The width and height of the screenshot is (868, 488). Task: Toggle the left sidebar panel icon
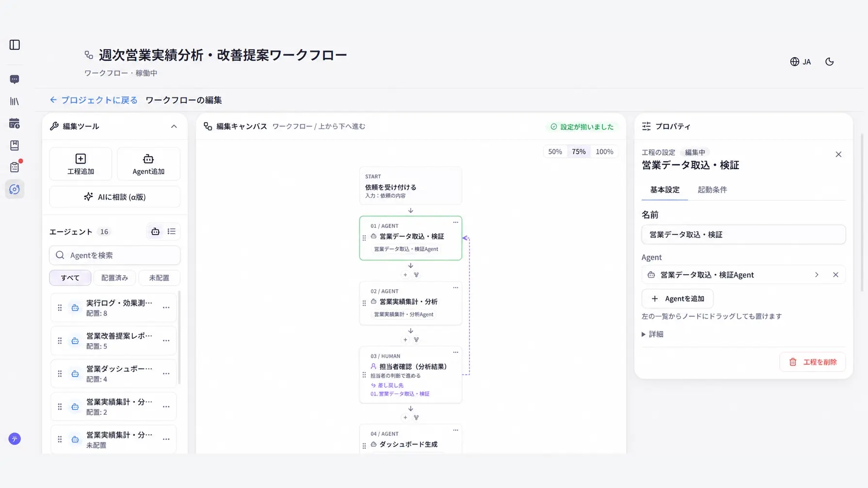[15, 45]
